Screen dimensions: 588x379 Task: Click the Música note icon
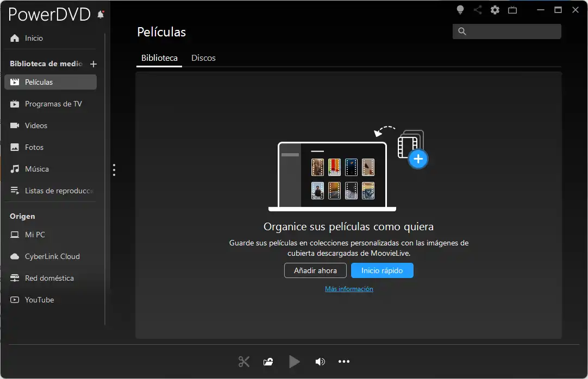pos(15,169)
